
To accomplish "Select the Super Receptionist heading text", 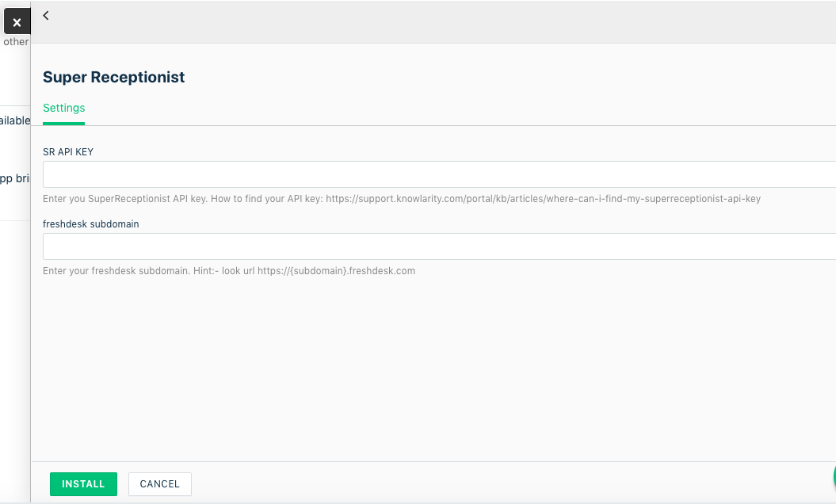I will point(113,78).
